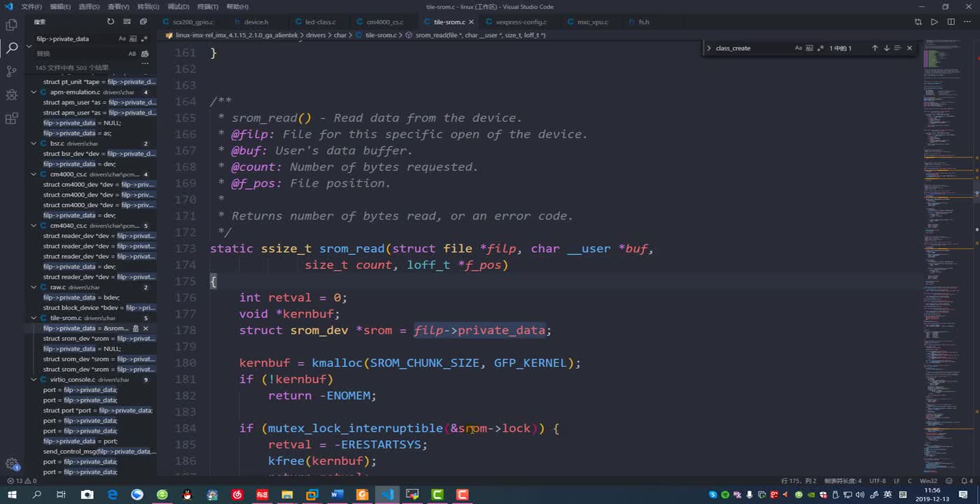
Task: Toggle Match Case in sidebar search box
Action: pos(122,39)
